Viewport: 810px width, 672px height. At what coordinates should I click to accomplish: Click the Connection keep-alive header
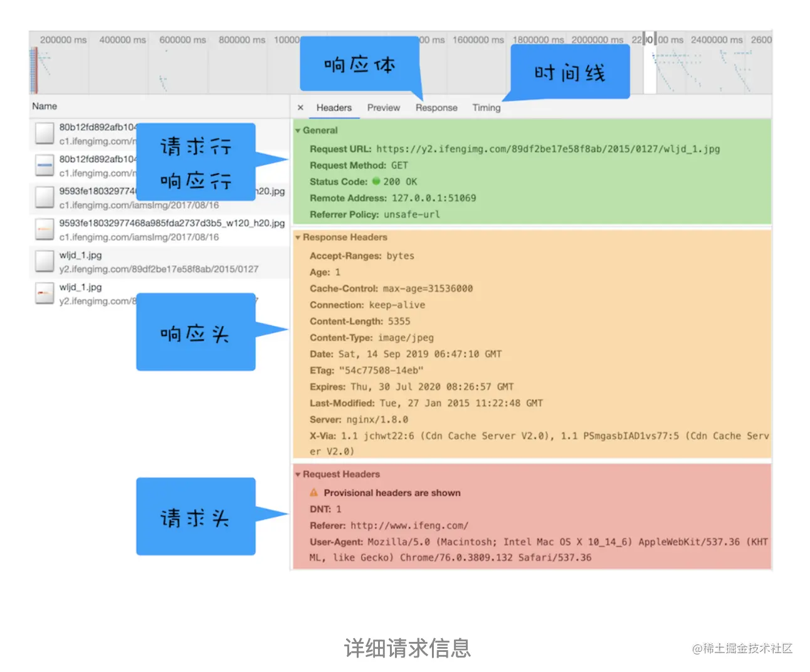(367, 305)
